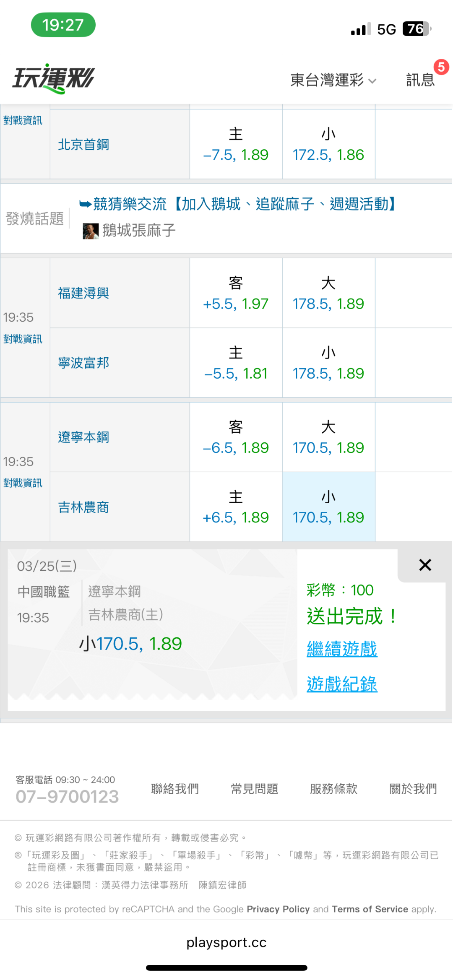Select 大 170.5 for 遼寧本鋼

[x=328, y=437]
